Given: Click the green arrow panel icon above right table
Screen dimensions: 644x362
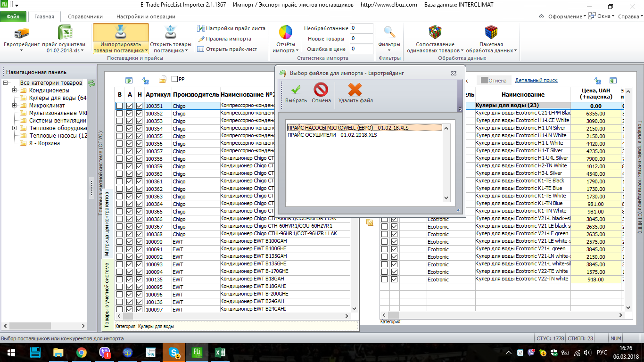Looking at the screenshot, I should click(613, 81).
